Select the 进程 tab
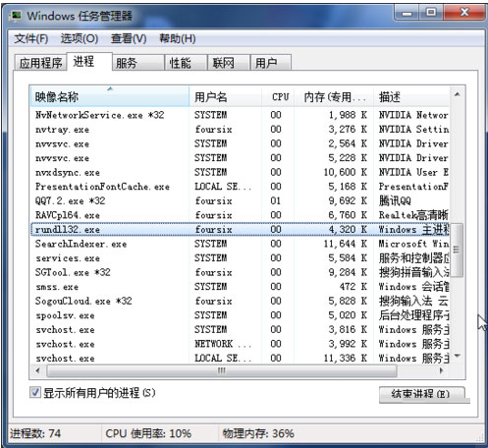This screenshot has width=488, height=448. pyautogui.click(x=89, y=61)
